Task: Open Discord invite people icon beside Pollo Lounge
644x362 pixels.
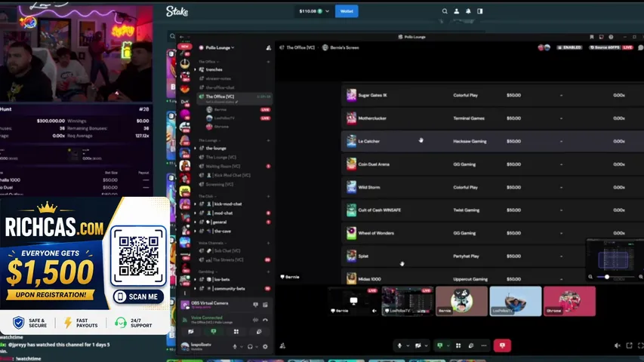Action: click(x=268, y=48)
